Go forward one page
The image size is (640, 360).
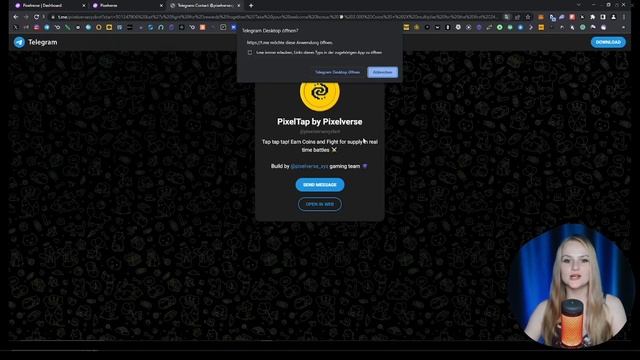[26, 17]
